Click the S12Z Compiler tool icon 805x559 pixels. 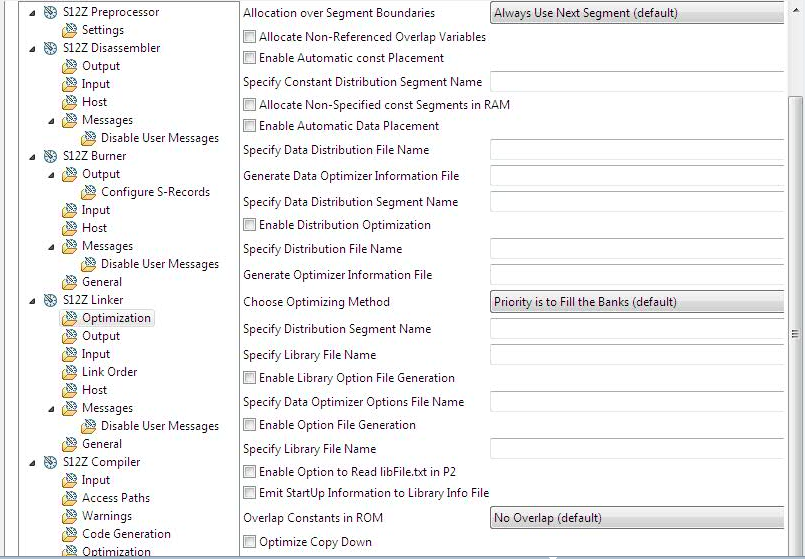click(x=50, y=462)
